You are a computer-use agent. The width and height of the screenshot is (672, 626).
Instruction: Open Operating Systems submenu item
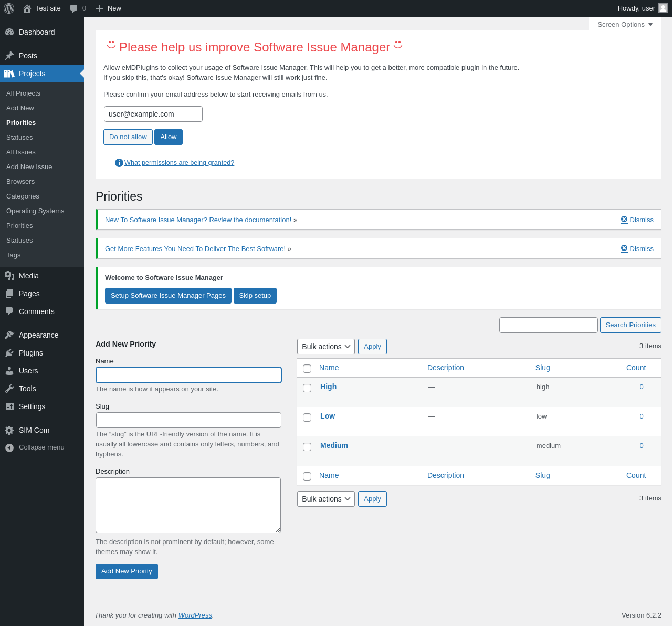point(35,211)
